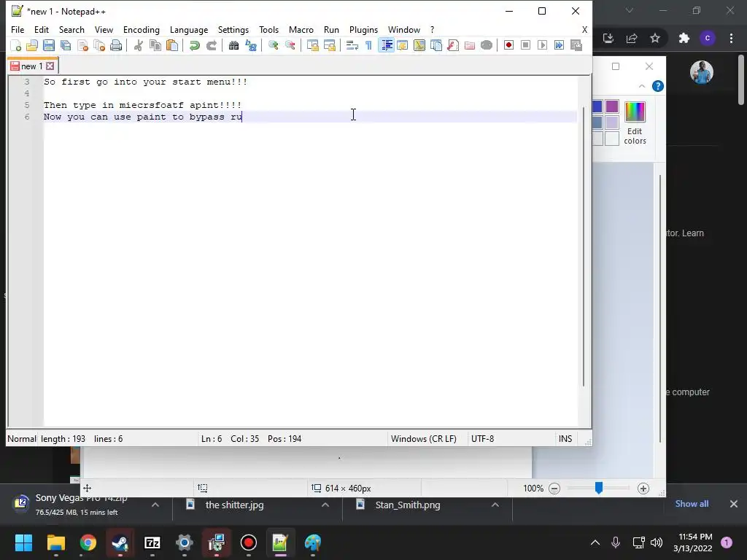Click the User Defined Language icon
Image resolution: width=747 pixels, height=560 pixels.
click(403, 45)
